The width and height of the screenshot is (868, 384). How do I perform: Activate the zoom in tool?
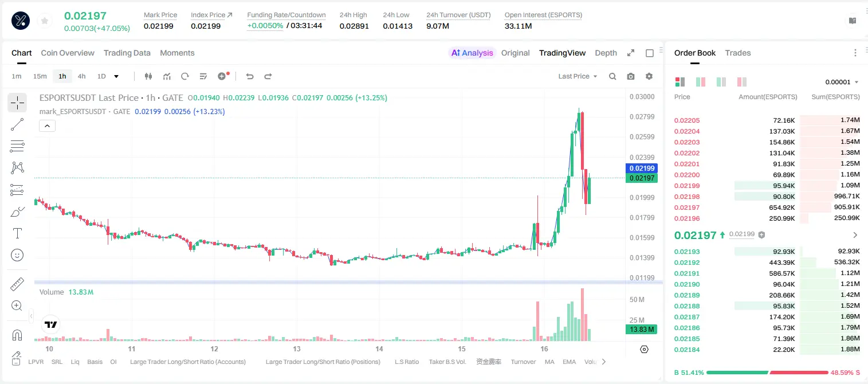(17, 305)
